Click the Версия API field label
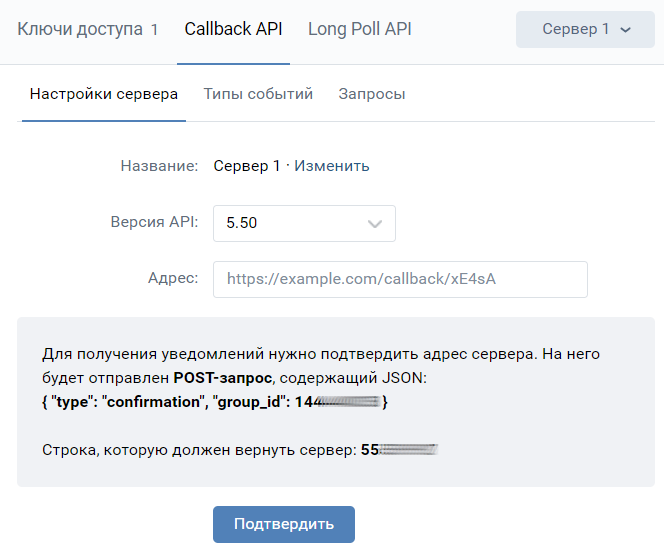664x551 pixels. [x=155, y=223]
